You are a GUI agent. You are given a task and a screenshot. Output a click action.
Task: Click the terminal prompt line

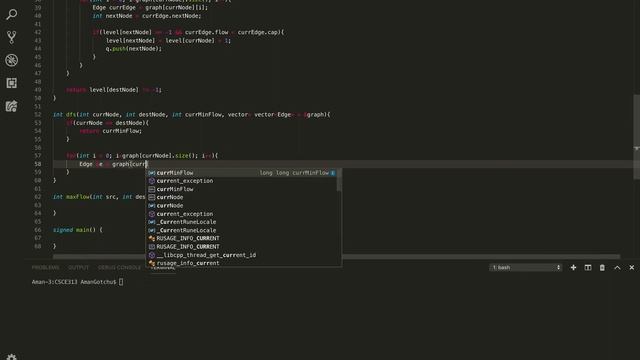78,282
